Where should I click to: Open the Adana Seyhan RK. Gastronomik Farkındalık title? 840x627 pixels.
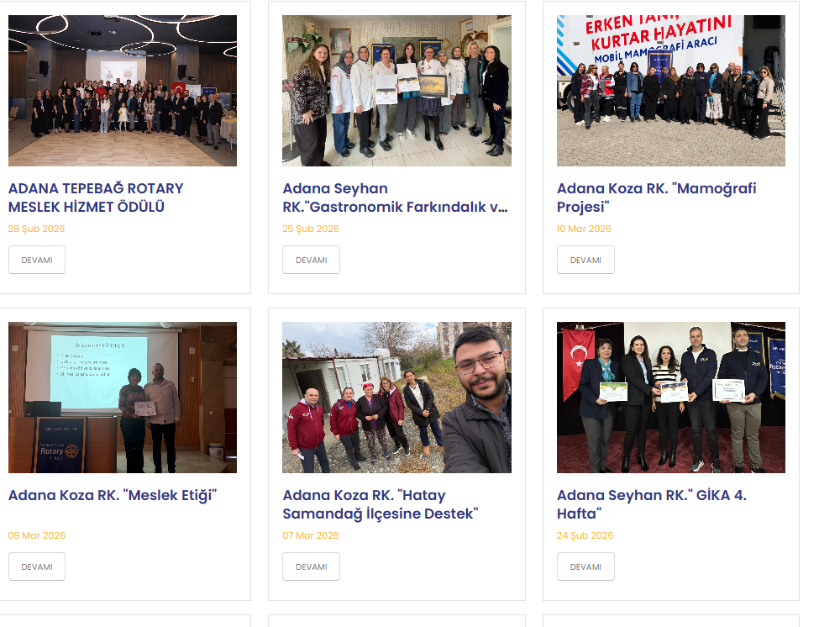tap(395, 198)
